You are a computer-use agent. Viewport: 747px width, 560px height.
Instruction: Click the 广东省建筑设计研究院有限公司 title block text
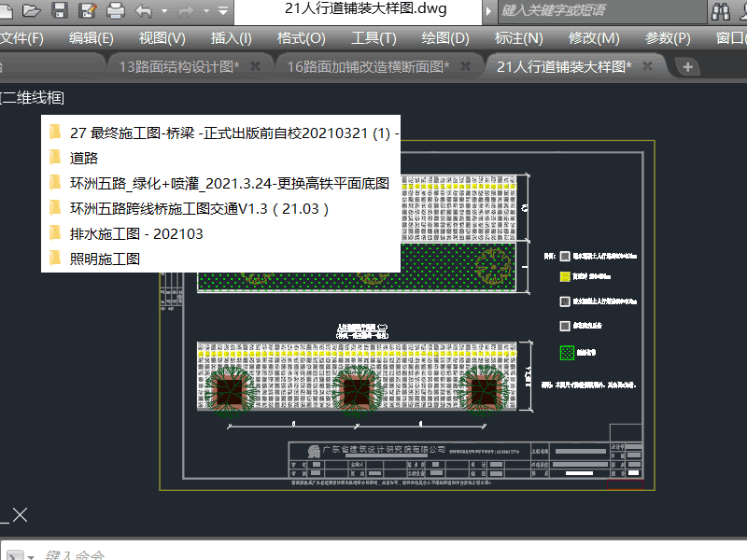(384, 449)
